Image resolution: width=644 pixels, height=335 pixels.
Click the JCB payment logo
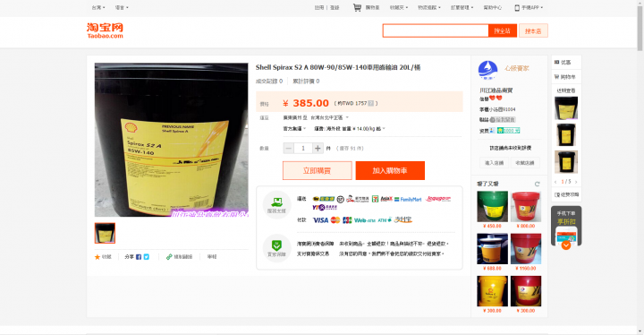click(347, 220)
